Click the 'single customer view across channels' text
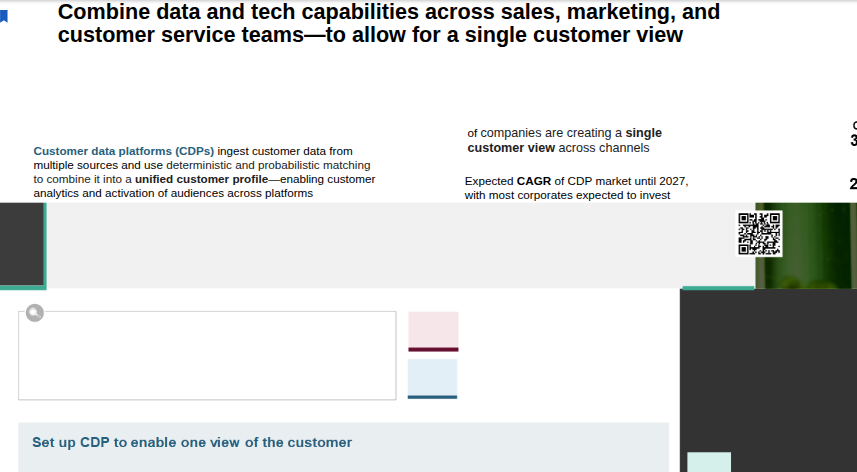This screenshot has width=857, height=472. (565, 140)
